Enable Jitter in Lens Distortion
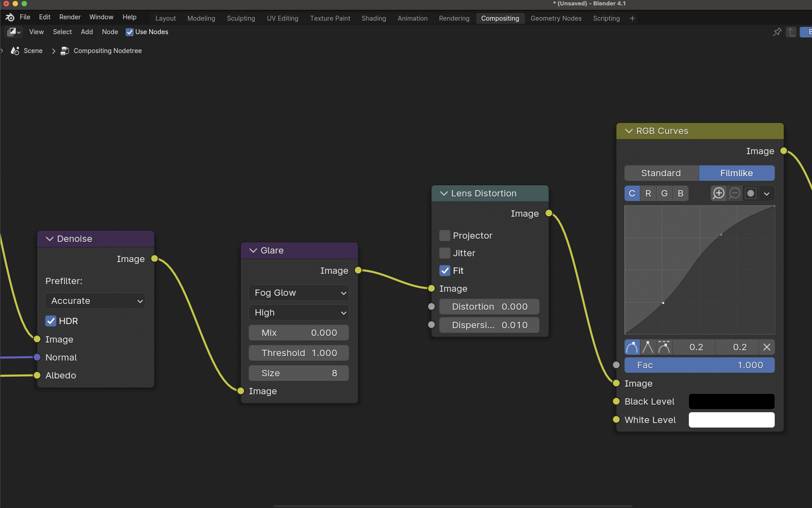 point(445,253)
